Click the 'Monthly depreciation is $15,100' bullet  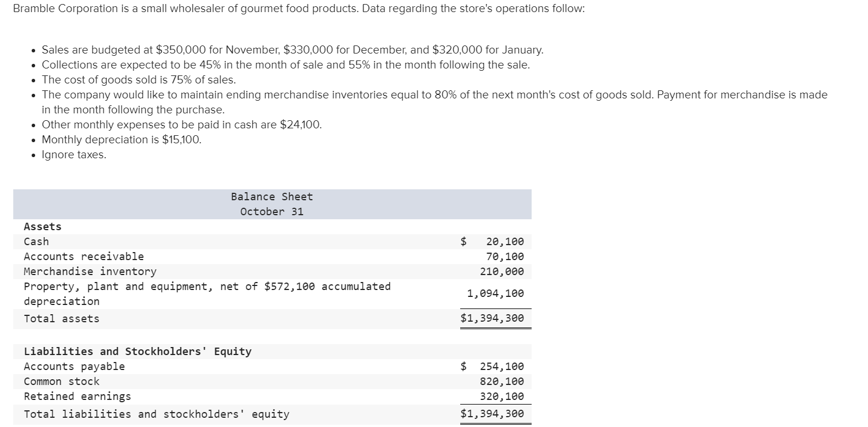point(122,139)
